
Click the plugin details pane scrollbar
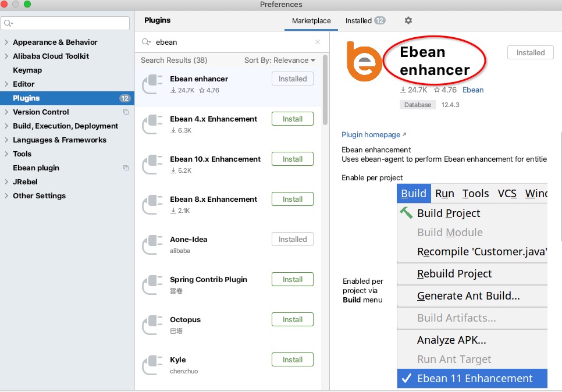[560, 186]
